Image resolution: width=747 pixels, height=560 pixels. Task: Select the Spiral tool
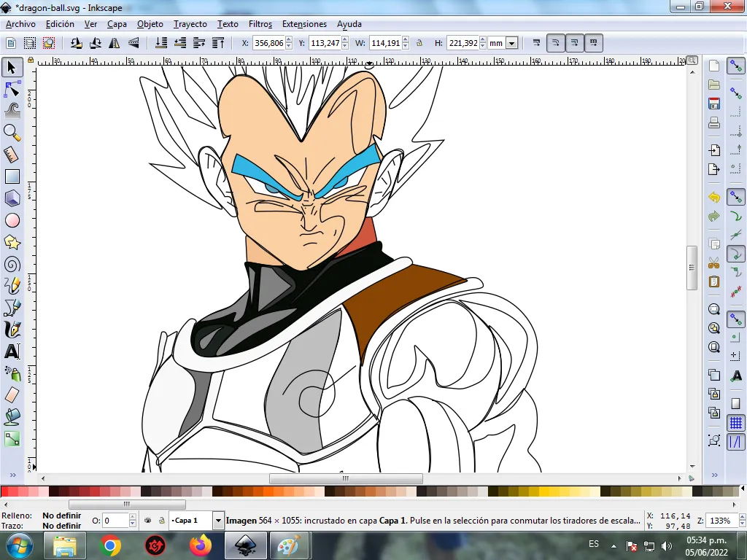[12, 264]
